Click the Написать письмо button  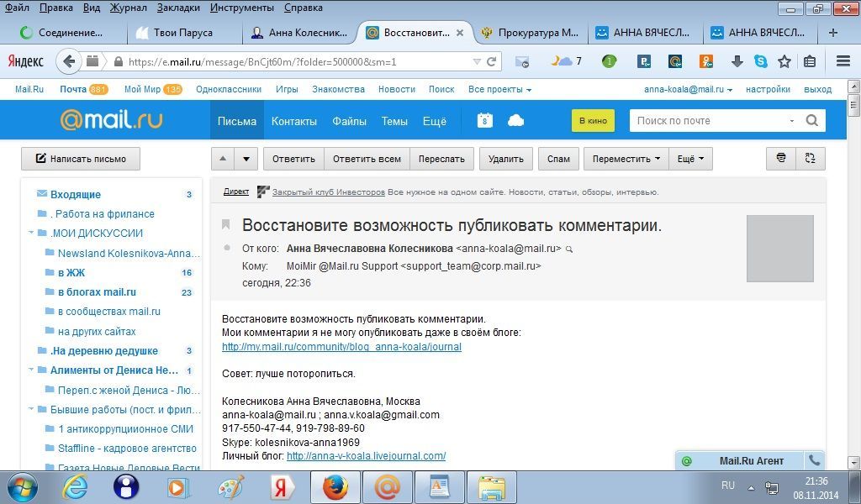[81, 159]
